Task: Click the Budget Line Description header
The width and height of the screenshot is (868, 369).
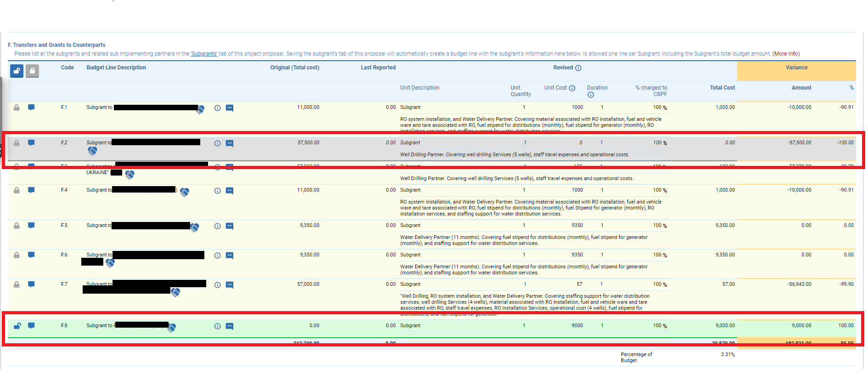Action: (x=116, y=68)
